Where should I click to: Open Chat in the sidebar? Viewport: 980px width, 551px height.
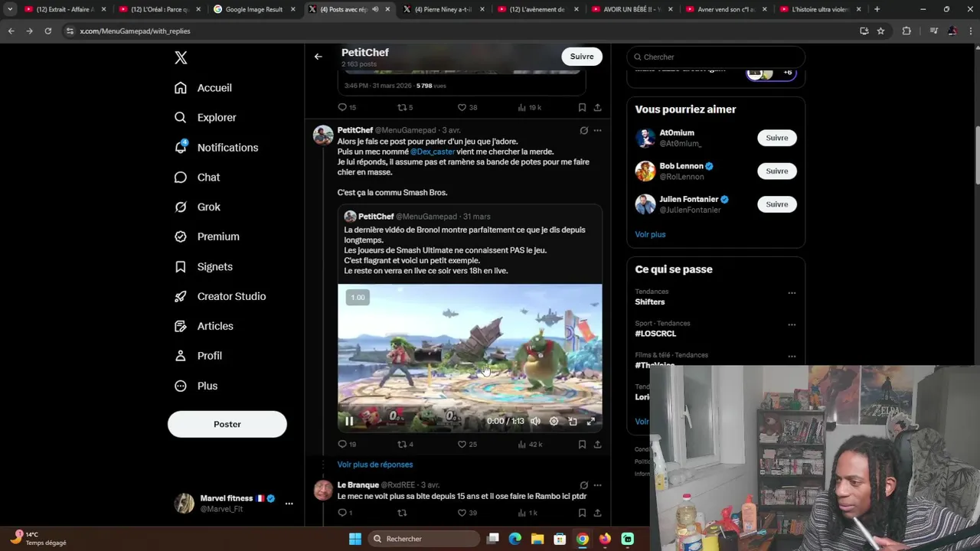[197, 178]
